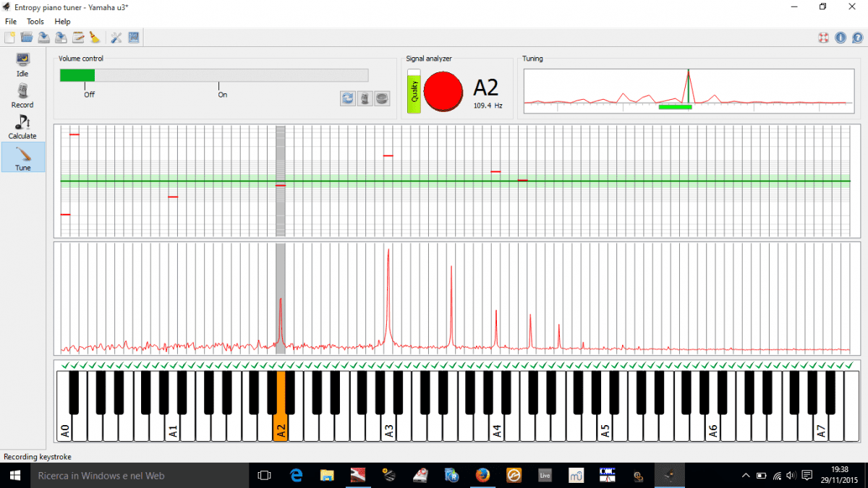Click the clear/broom toolbar icon
Screen dimensions: 868x488
95,38
